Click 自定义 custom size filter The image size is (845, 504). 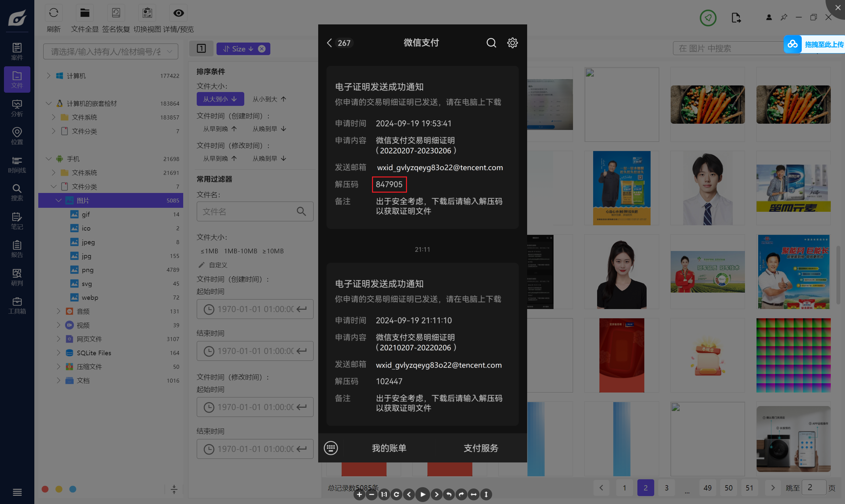(x=213, y=265)
